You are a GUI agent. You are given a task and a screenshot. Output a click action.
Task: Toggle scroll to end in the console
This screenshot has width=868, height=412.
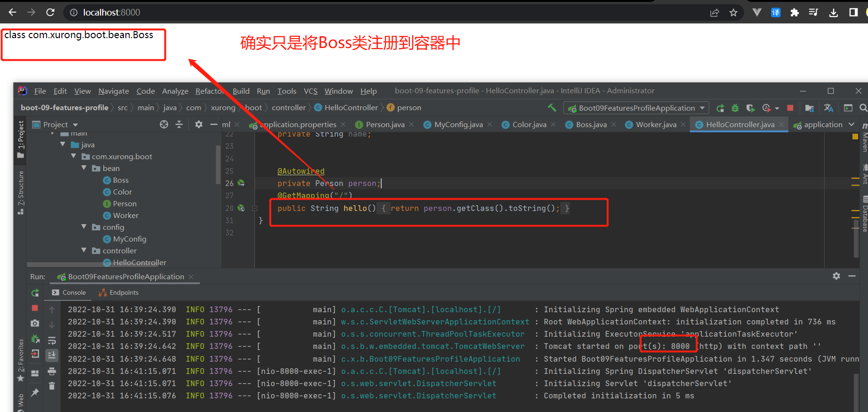coord(52,355)
